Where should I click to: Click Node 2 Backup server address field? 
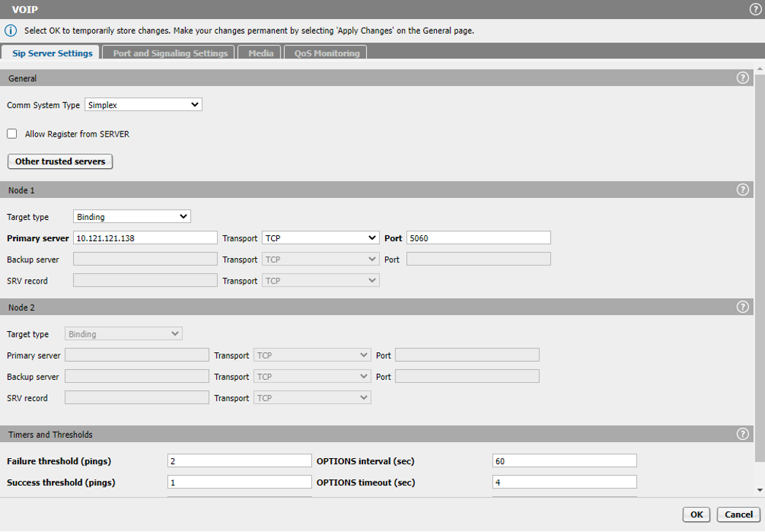[137, 376]
